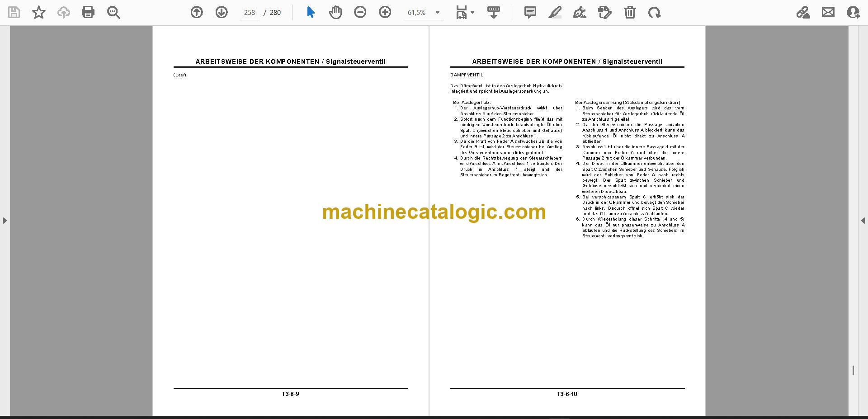Click the page number input field
This screenshot has height=419, width=868.
tap(250, 13)
